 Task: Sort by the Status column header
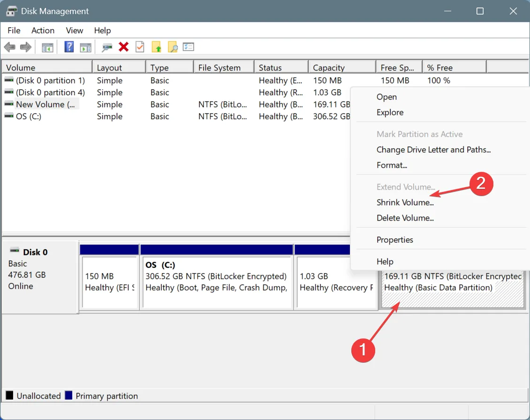[x=281, y=67]
